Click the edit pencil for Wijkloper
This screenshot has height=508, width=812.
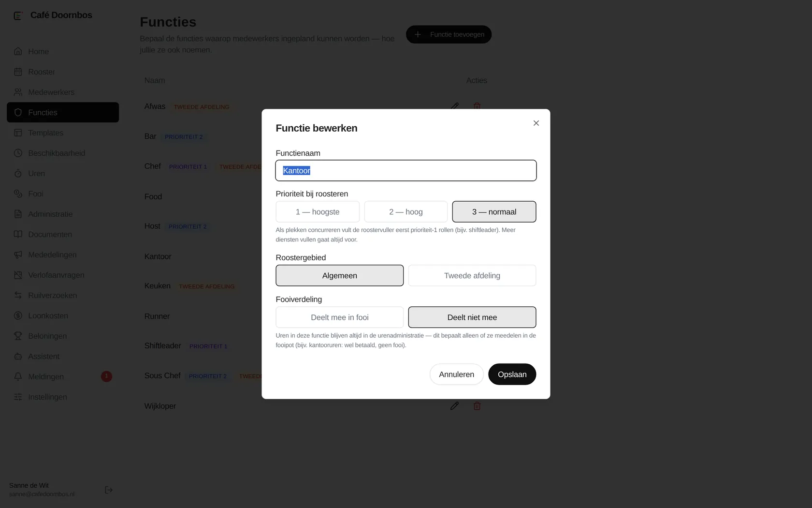454,406
